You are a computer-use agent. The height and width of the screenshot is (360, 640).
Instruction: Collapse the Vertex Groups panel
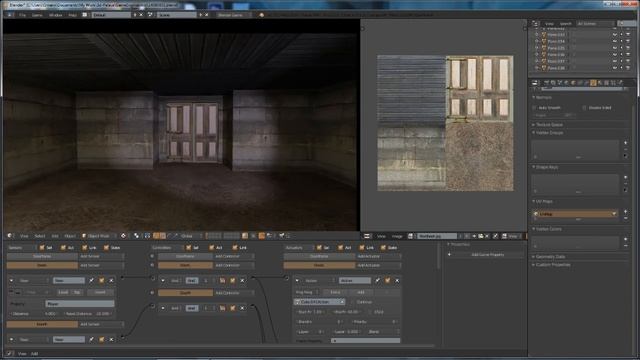coord(549,133)
